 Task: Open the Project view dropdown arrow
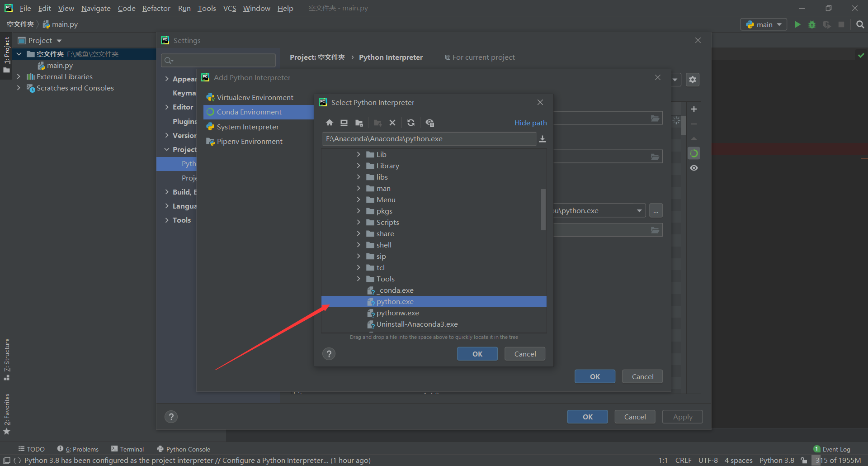(59, 41)
